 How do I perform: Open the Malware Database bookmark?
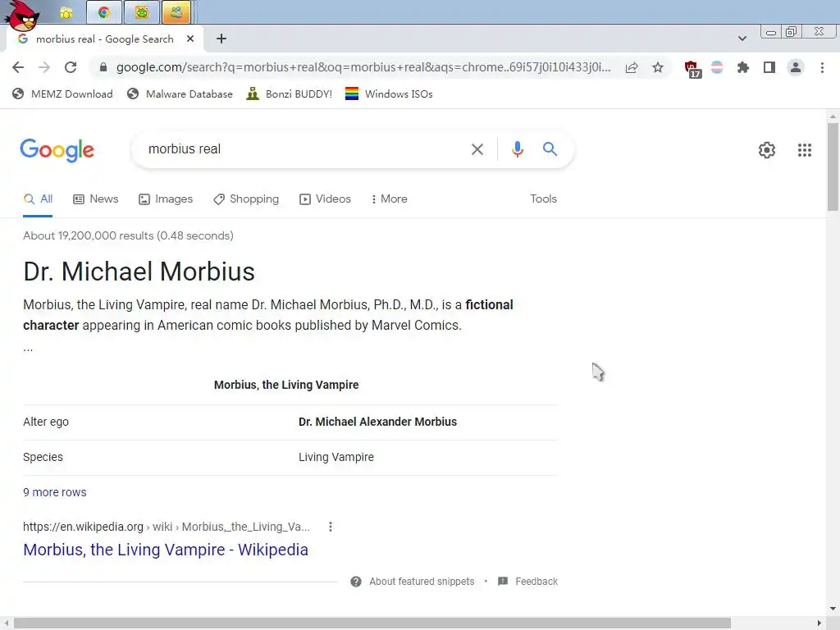180,94
